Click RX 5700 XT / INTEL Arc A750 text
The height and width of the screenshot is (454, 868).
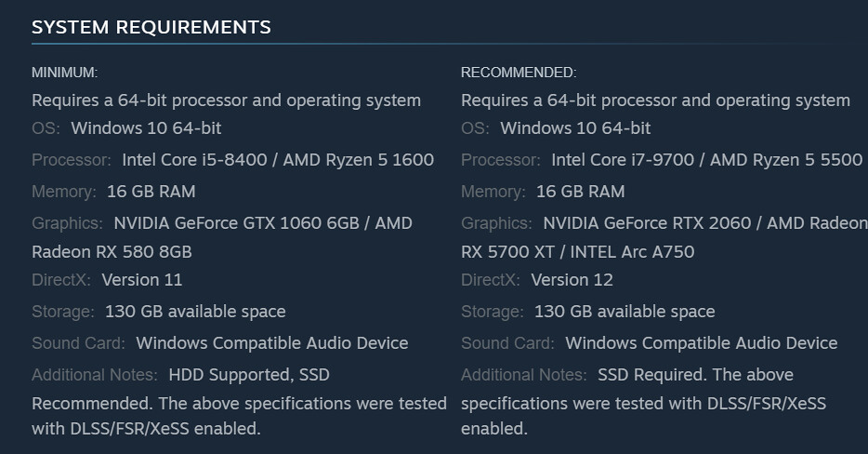tap(578, 252)
